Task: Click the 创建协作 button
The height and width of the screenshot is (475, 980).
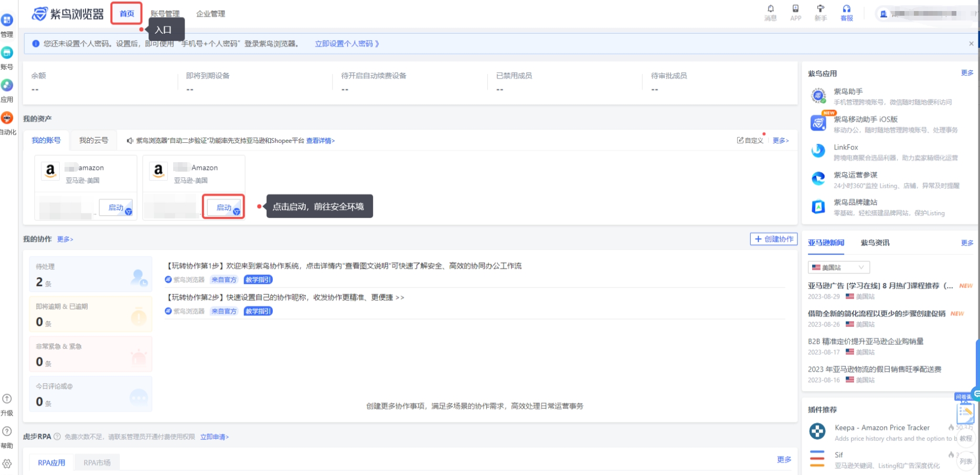Action: click(774, 239)
